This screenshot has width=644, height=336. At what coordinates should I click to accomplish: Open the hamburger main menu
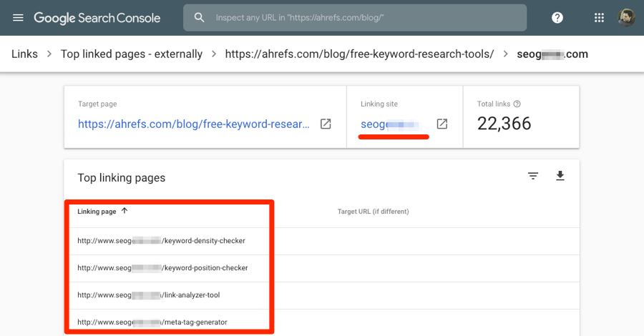18,18
